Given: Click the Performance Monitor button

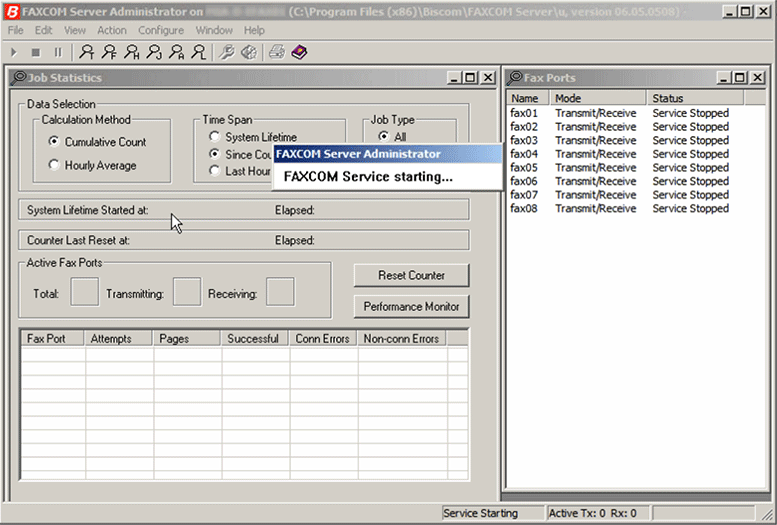Looking at the screenshot, I should (411, 306).
